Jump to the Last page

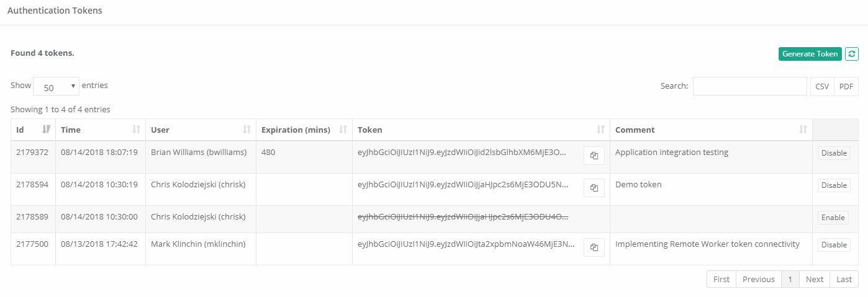tap(844, 279)
